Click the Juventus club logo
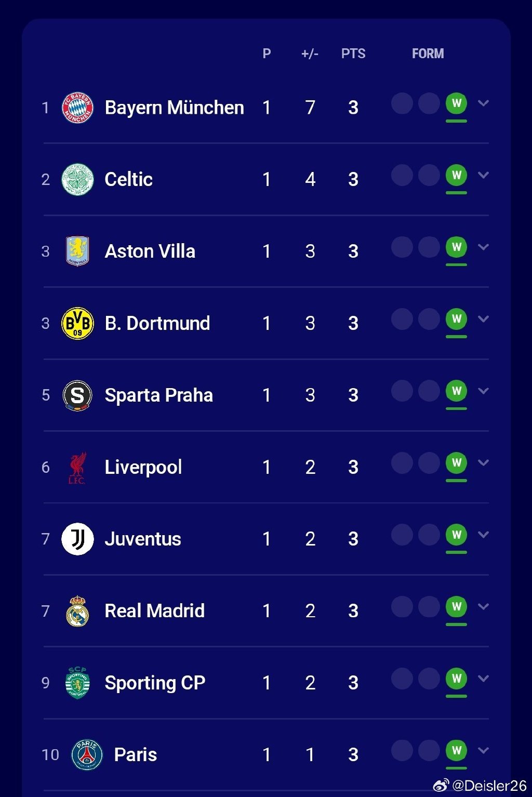 77,539
